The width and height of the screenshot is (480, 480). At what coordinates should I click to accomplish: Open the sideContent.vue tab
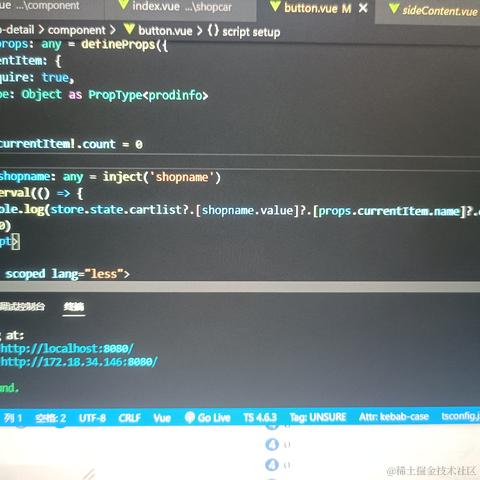click(x=433, y=10)
